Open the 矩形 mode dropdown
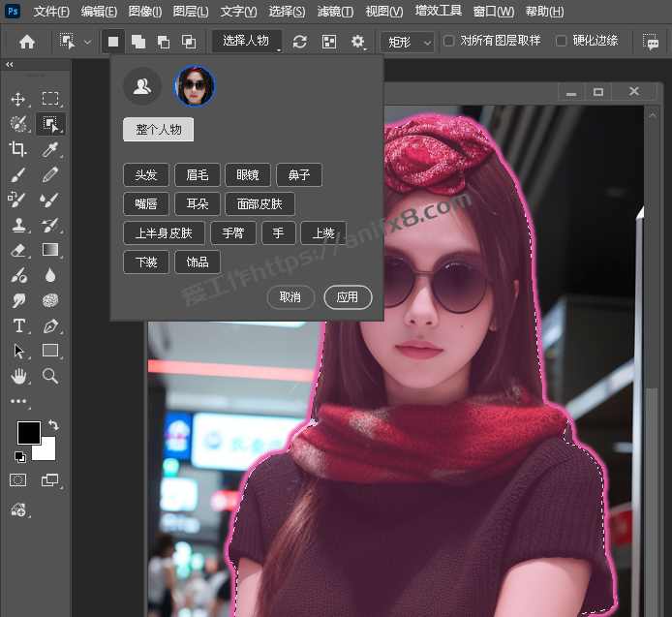This screenshot has height=617, width=672. (407, 42)
